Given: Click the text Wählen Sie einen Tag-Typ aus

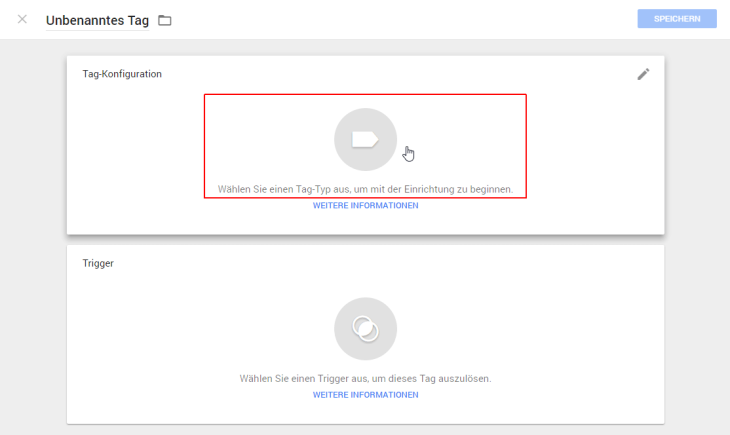Looking at the screenshot, I should pyautogui.click(x=365, y=189).
